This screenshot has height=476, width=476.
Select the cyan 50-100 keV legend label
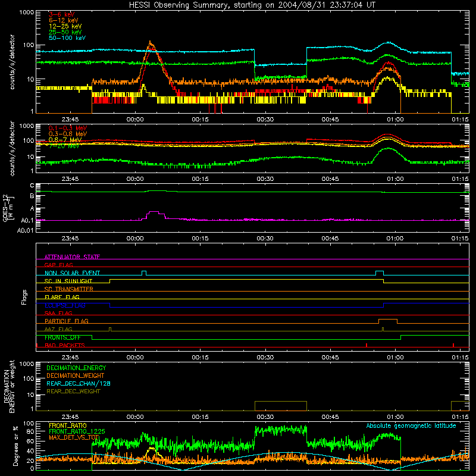click(x=67, y=38)
